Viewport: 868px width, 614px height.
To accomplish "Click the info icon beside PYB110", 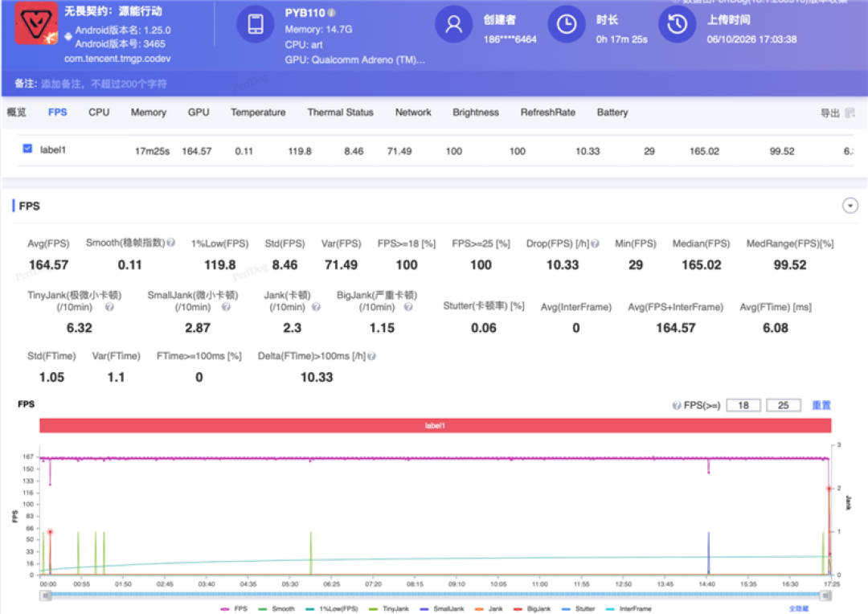I will coord(332,13).
